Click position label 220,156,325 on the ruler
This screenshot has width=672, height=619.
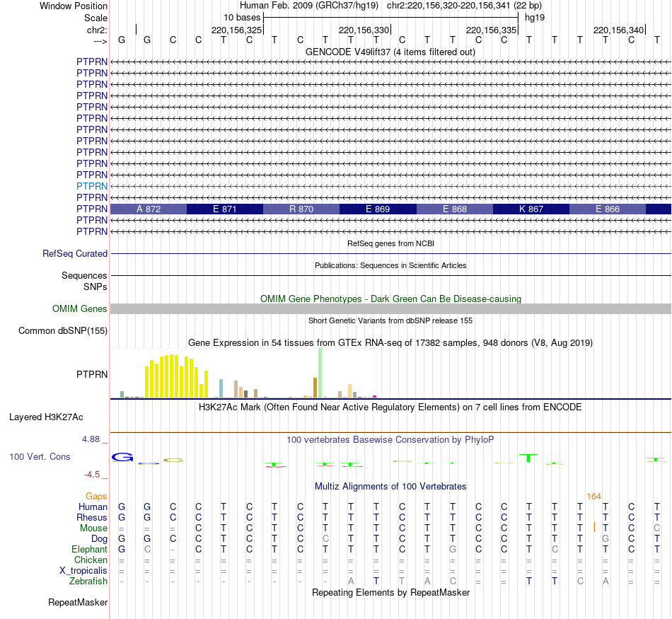pyautogui.click(x=236, y=30)
